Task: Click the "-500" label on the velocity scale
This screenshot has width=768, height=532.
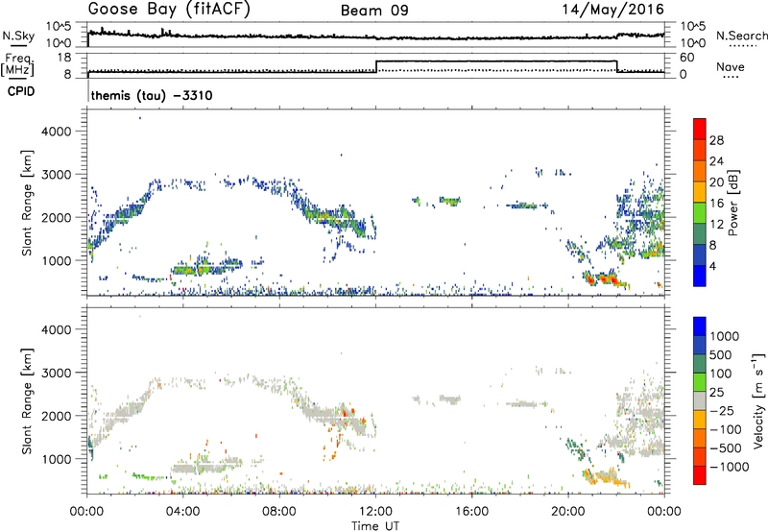Action: click(x=725, y=447)
